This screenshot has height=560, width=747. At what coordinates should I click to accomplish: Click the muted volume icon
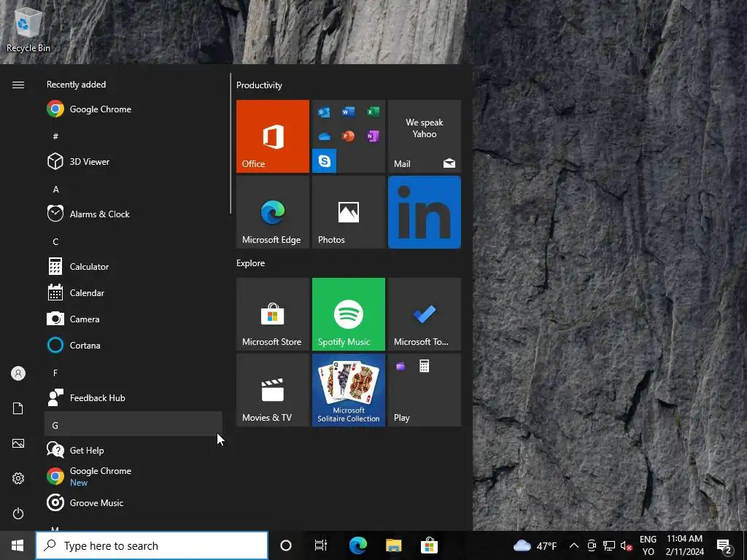(626, 545)
